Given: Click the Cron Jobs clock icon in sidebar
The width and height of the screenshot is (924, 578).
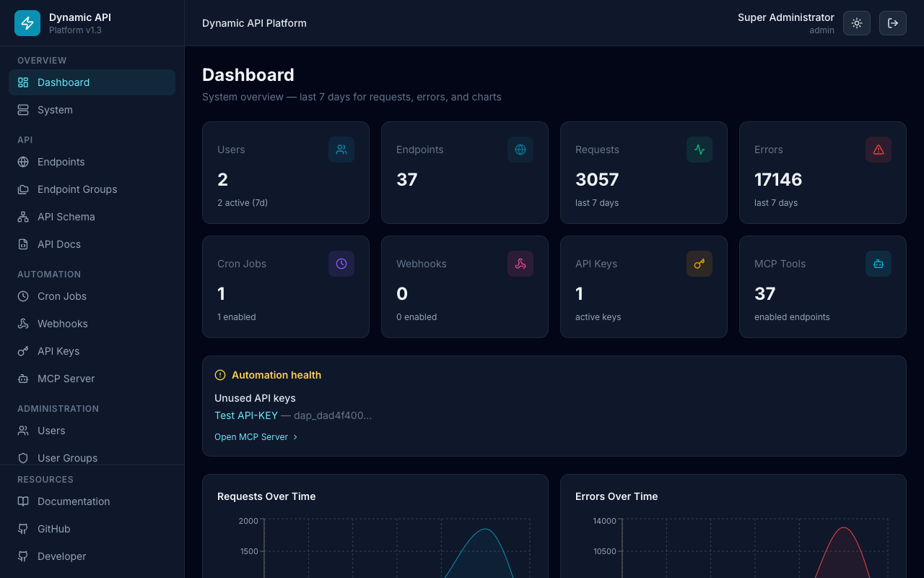Looking at the screenshot, I should (23, 296).
